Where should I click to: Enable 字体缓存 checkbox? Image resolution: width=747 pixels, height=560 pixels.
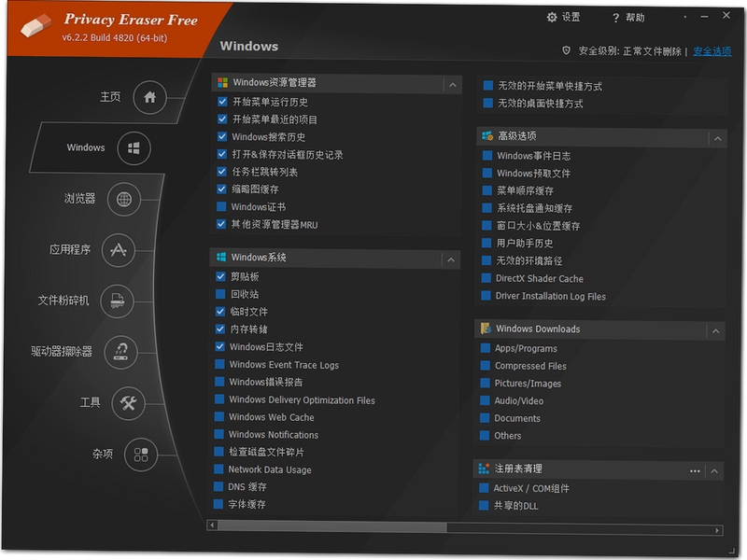click(218, 504)
